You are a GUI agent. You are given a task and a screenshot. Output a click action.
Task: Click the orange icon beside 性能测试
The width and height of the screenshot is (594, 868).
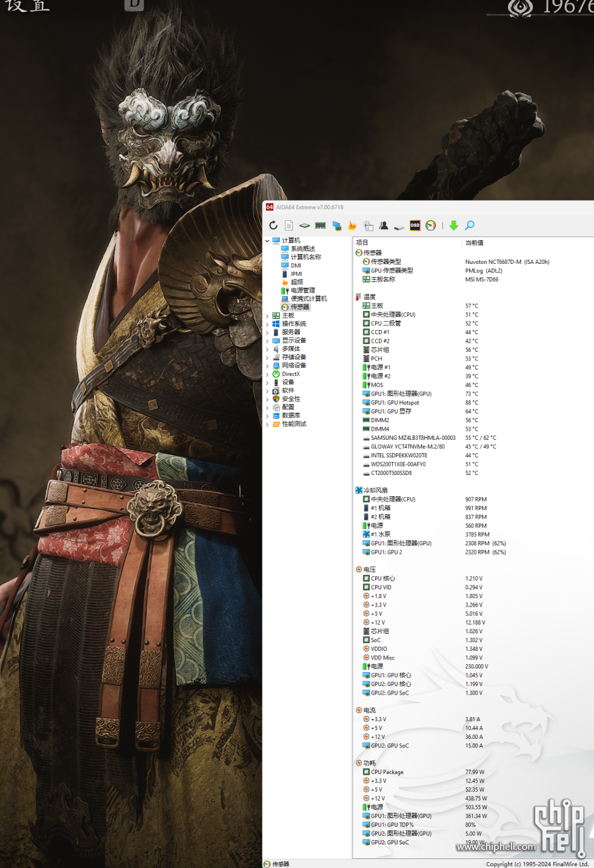click(276, 424)
